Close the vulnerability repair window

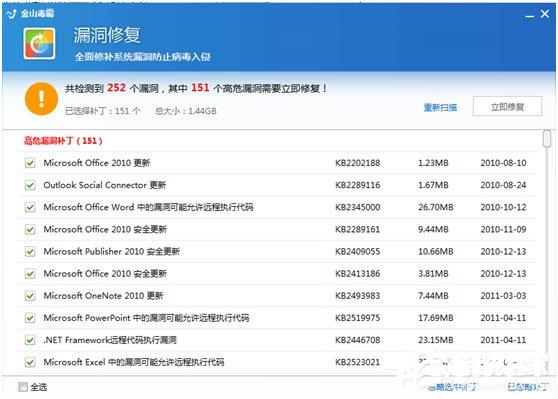point(544,14)
